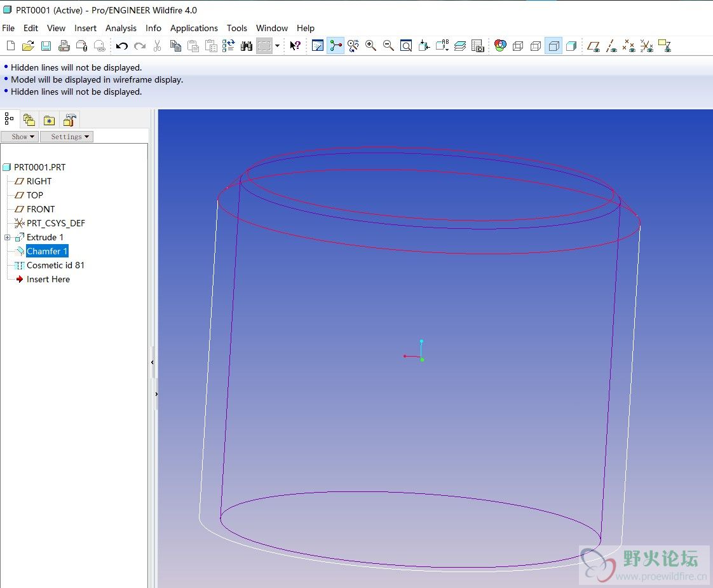713x588 pixels.
Task: Click the Undo arrow in the toolbar
Action: pos(122,46)
